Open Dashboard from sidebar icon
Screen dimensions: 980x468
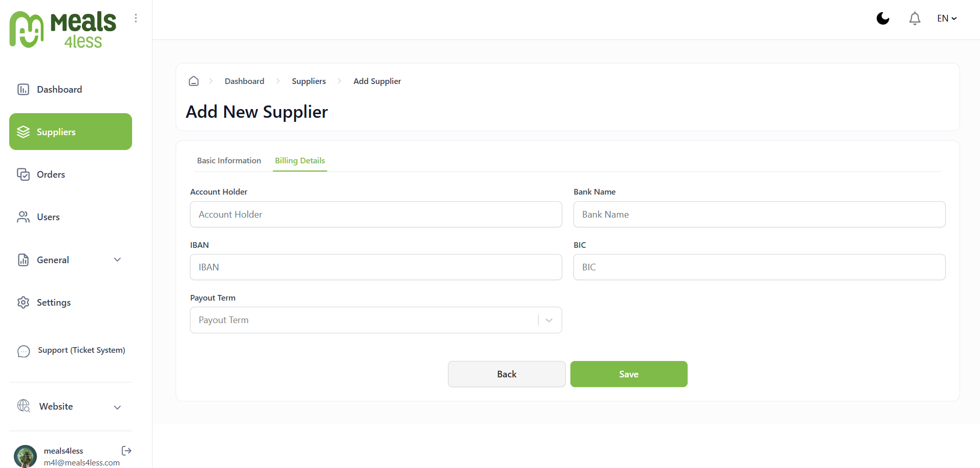pyautogui.click(x=23, y=90)
